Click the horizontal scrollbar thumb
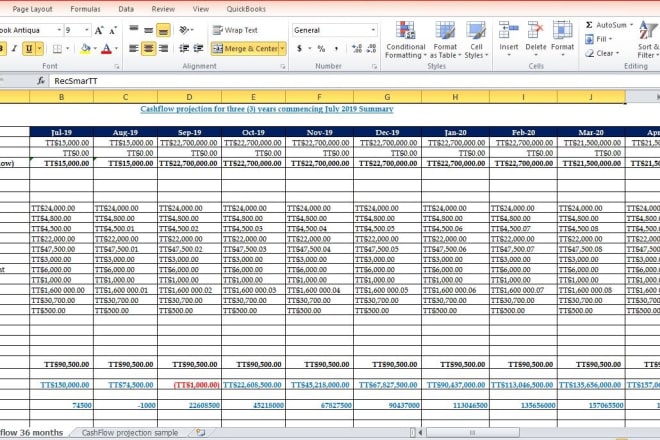The width and height of the screenshot is (660, 440). [472, 432]
